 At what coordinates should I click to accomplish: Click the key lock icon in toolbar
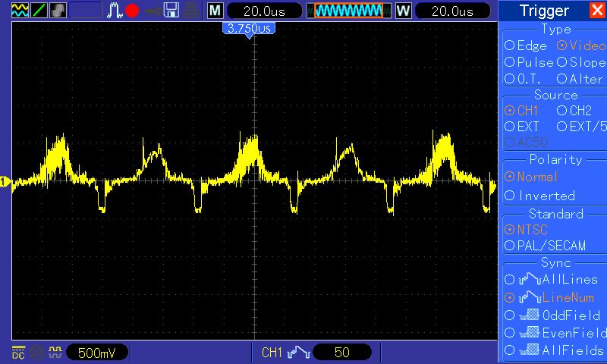[153, 11]
